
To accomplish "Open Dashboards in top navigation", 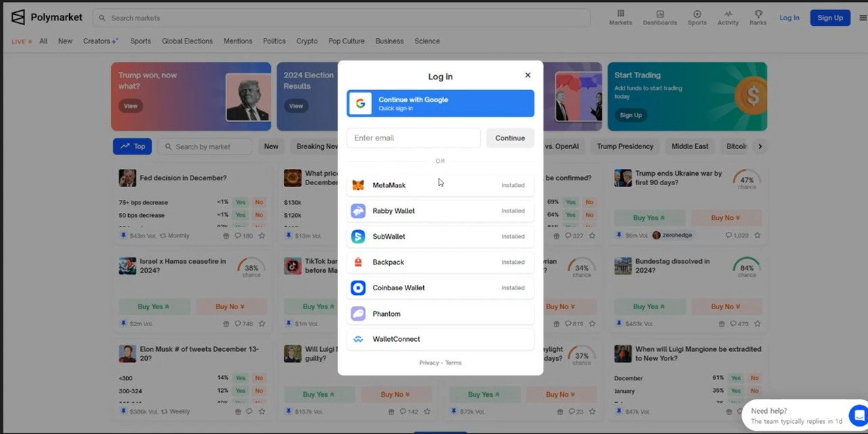I will 660,18.
